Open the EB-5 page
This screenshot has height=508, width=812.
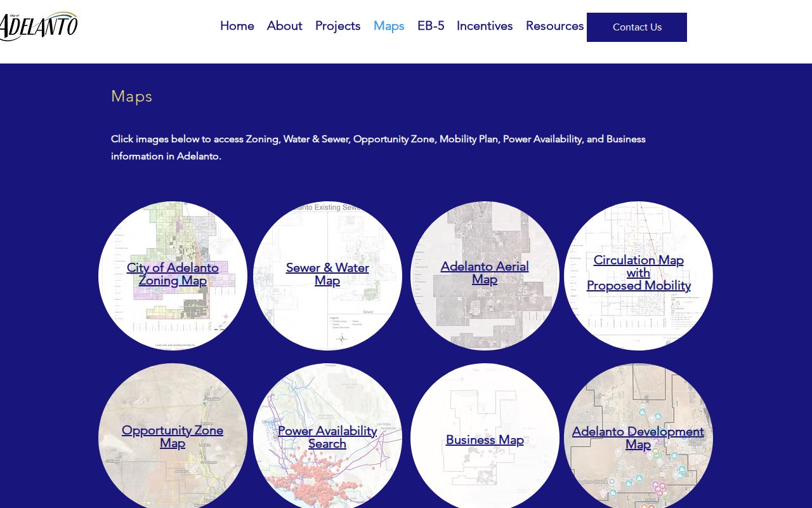431,26
